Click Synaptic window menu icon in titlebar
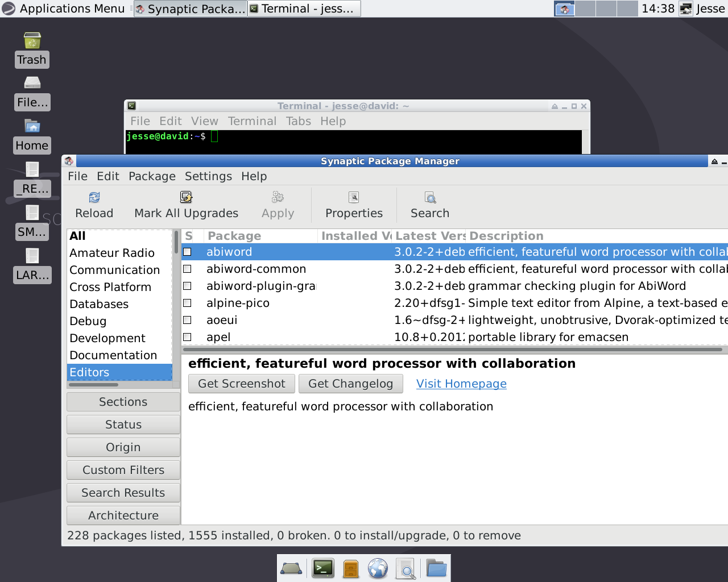Viewport: 728px width, 582px height. [x=69, y=161]
